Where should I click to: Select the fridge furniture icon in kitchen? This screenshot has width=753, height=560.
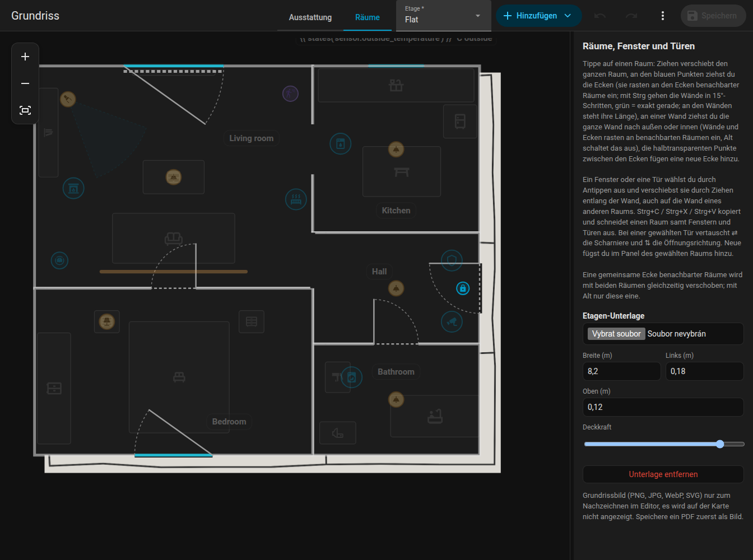point(460,121)
